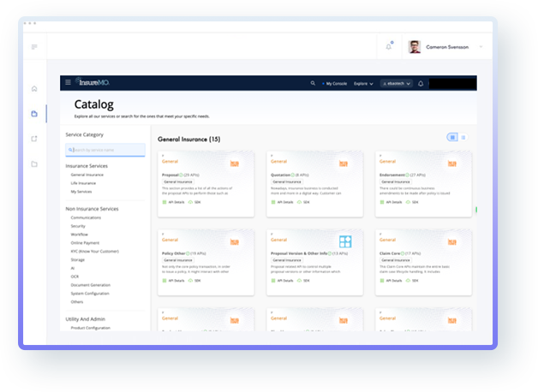The image size is (538, 392).
Task: Toggle the InsureMO navbar hamburger menu
Action: 68,82
